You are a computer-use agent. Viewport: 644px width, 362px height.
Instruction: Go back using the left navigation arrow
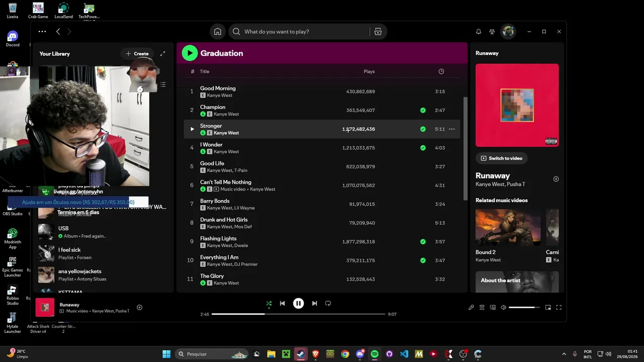(x=58, y=32)
